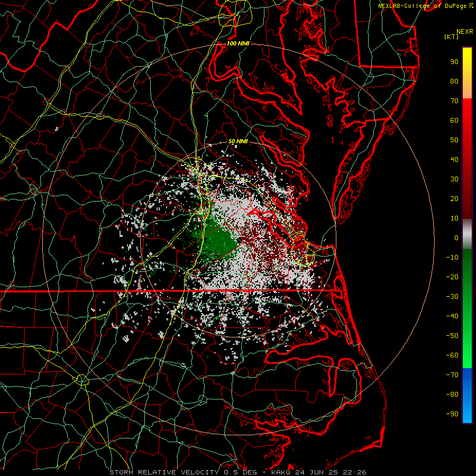The width and height of the screenshot is (476, 476).
Task: Click the [KT] units label
Action: coord(452,36)
